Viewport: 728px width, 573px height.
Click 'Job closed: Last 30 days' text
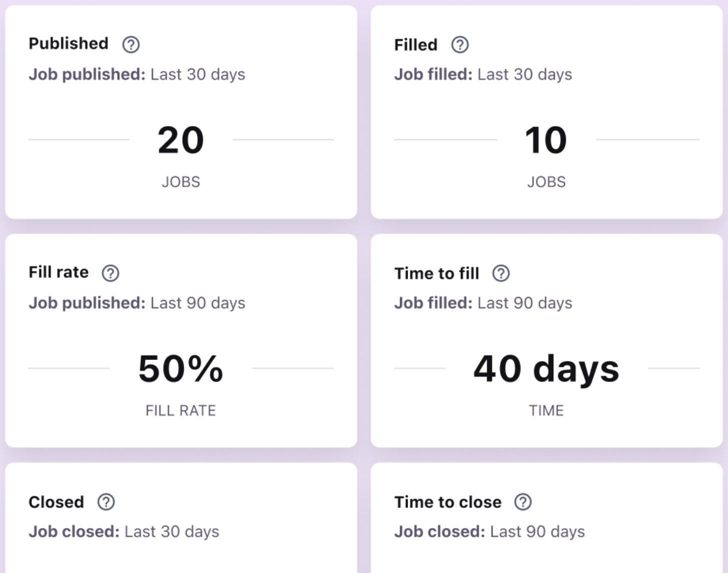tap(123, 531)
